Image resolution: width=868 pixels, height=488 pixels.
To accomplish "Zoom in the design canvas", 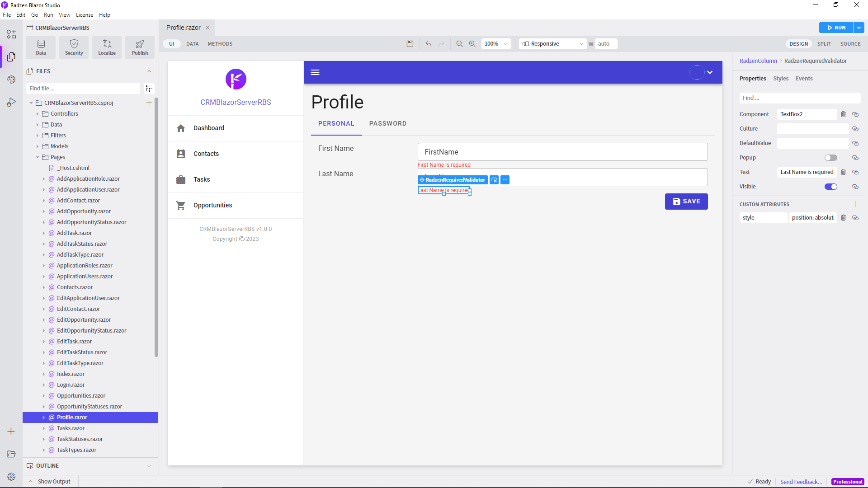I will [x=472, y=44].
